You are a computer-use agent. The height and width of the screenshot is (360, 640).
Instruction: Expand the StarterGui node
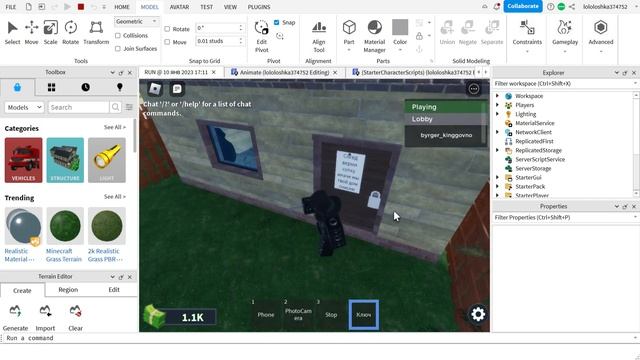497,178
